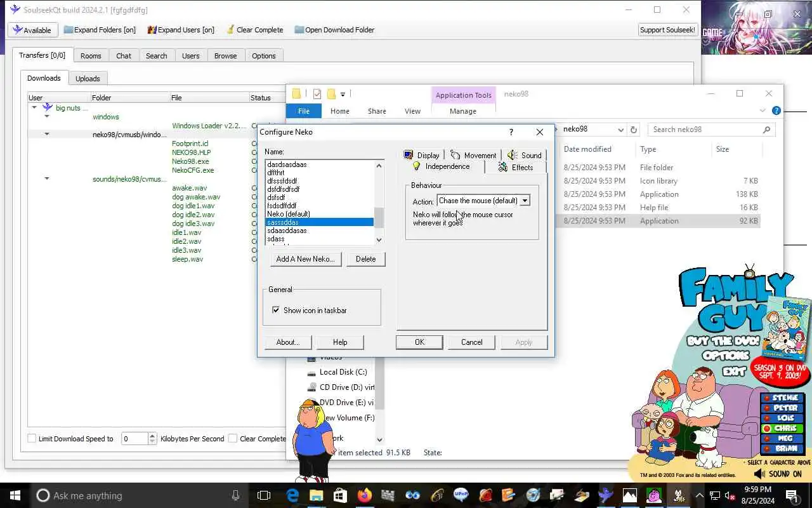Viewport: 812px width, 508px height.
Task: Click the Soulseek bird icon on taskbar
Action: coord(606,495)
